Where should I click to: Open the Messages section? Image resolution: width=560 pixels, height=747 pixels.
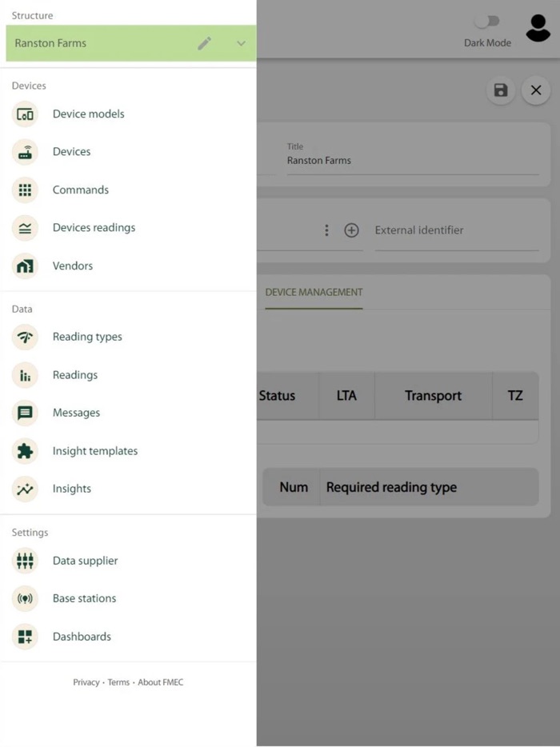(25, 413)
